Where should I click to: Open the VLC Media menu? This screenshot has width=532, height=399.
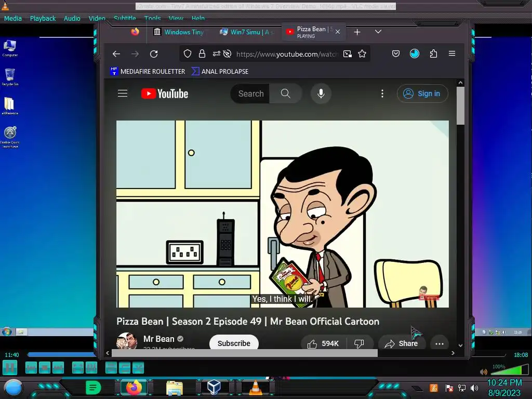coord(13,18)
